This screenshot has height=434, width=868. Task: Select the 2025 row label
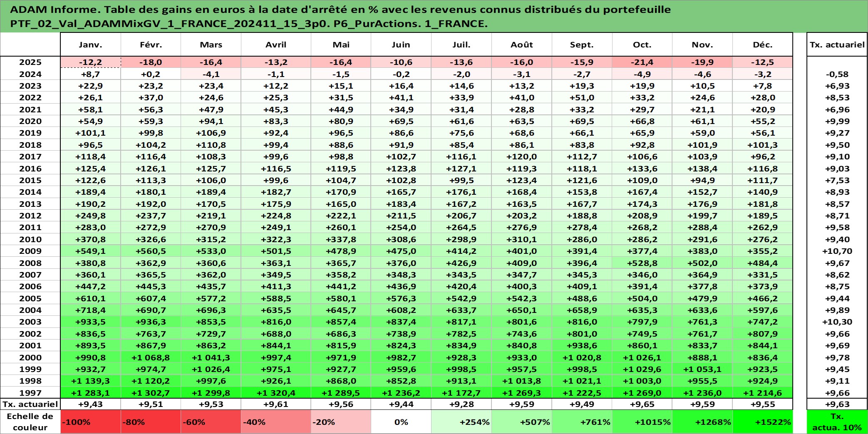[30, 62]
